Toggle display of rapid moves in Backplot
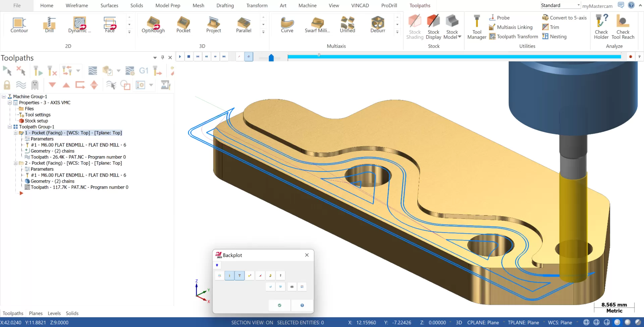This screenshot has height=327, width=644. 250,276
